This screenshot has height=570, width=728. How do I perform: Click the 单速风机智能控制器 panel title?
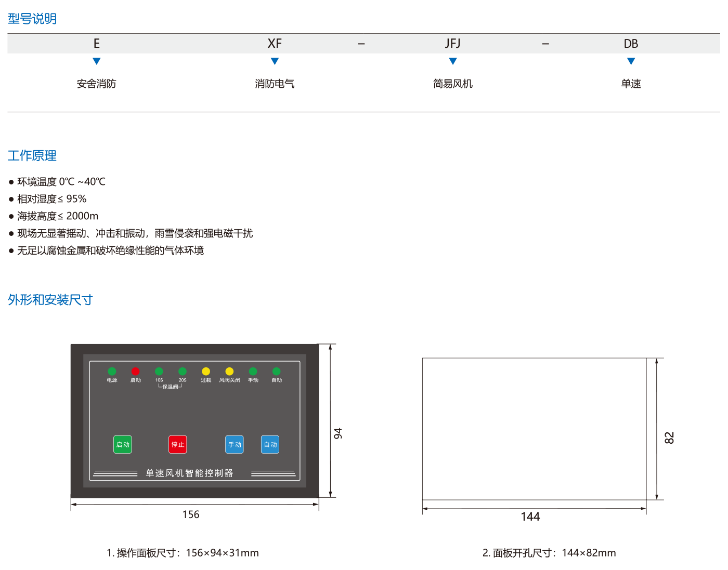click(189, 473)
